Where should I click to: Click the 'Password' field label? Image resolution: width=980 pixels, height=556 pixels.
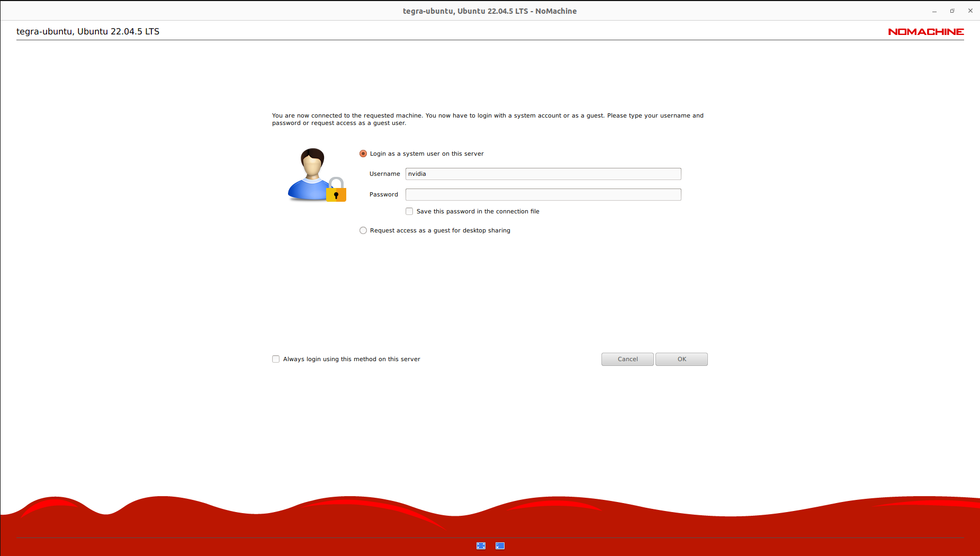pyautogui.click(x=383, y=194)
